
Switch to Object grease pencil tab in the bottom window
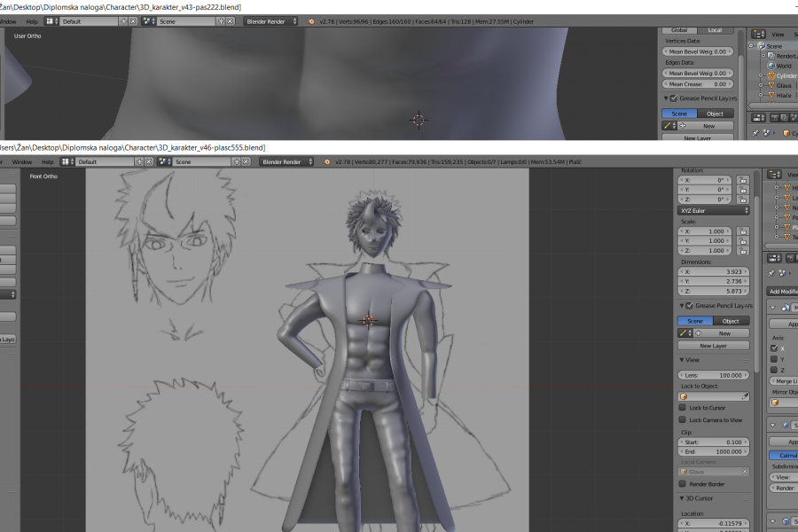tap(731, 321)
